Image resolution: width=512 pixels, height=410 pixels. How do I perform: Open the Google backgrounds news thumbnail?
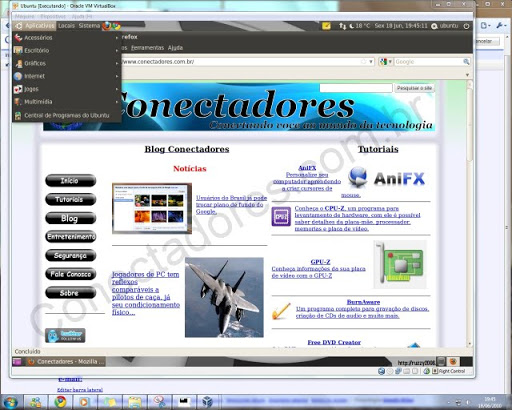pos(152,208)
